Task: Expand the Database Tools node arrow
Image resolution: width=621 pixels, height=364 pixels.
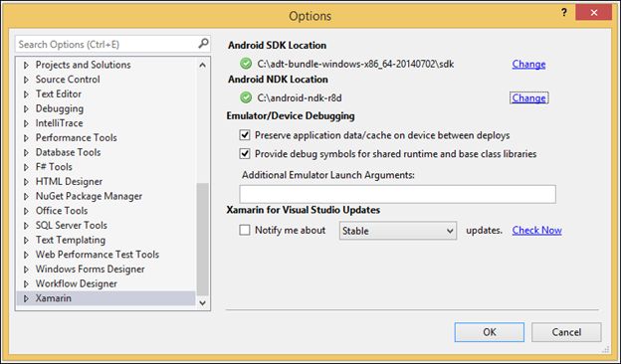Action: point(26,153)
